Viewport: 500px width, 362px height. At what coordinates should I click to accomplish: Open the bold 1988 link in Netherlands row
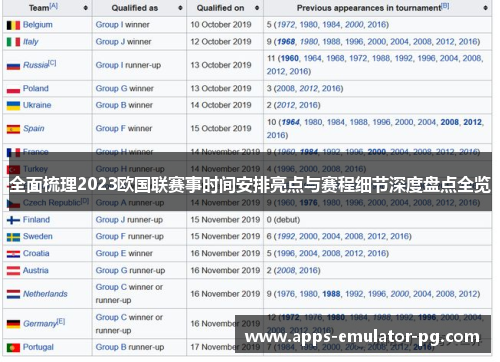point(331,294)
